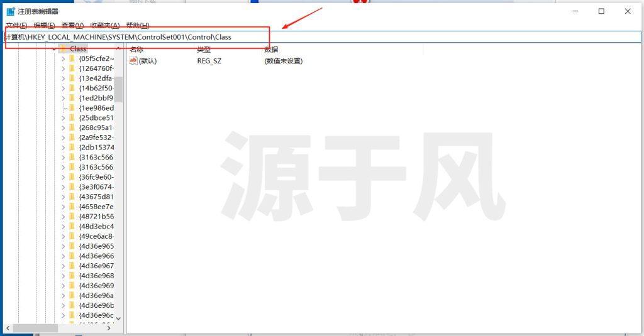This screenshot has height=336, width=644.
Task: Expand the {1264760f- key arrow
Action: tap(64, 68)
